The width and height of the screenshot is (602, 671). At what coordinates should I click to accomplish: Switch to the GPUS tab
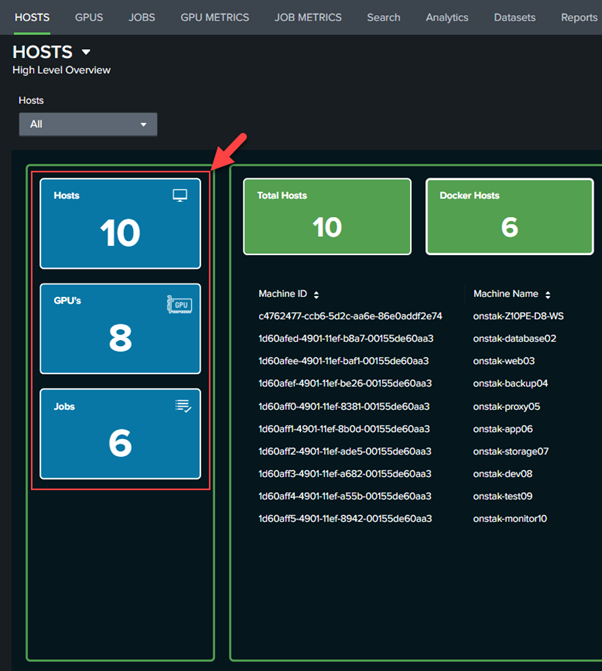[x=89, y=17]
